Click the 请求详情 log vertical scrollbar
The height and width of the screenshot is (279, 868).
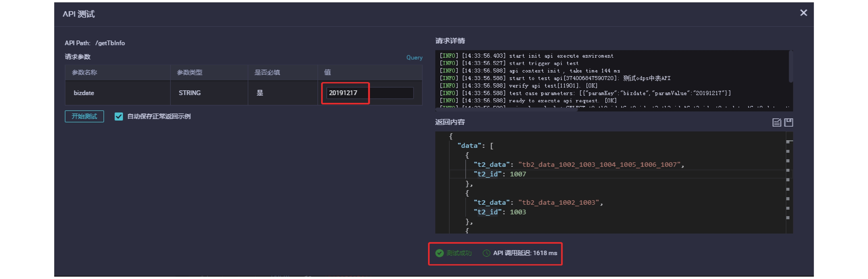790,67
